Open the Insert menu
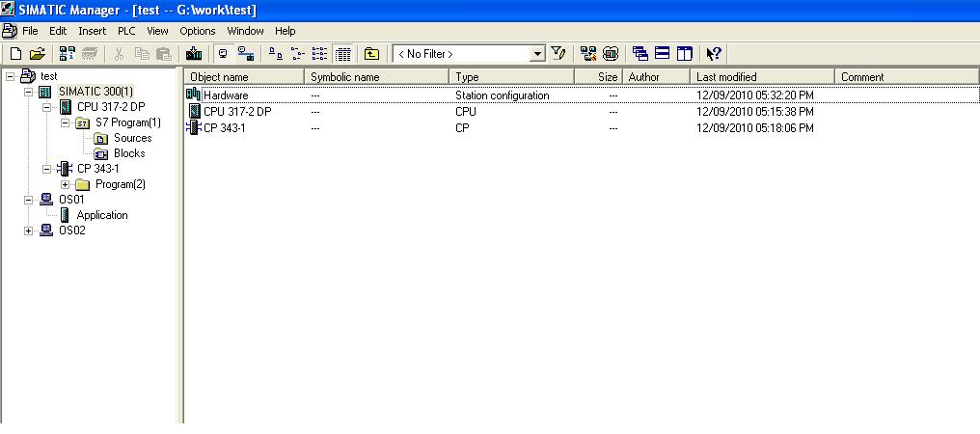 click(x=93, y=31)
